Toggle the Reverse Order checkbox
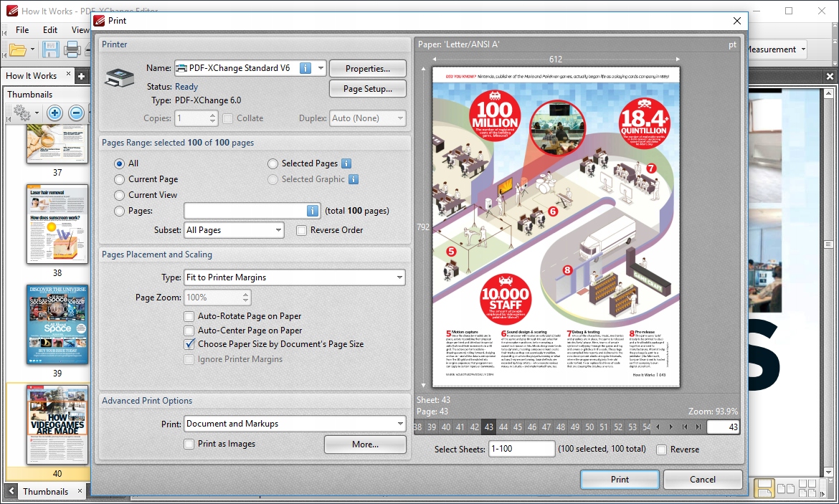 pos(301,230)
